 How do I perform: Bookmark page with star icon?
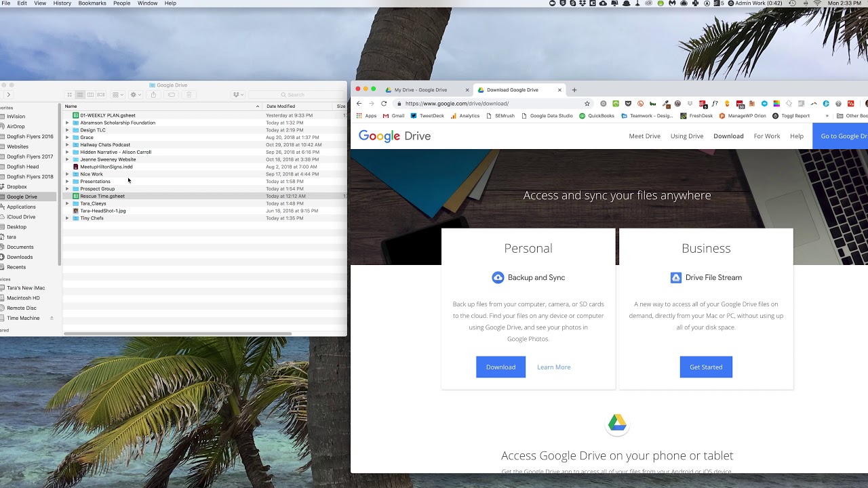(587, 104)
